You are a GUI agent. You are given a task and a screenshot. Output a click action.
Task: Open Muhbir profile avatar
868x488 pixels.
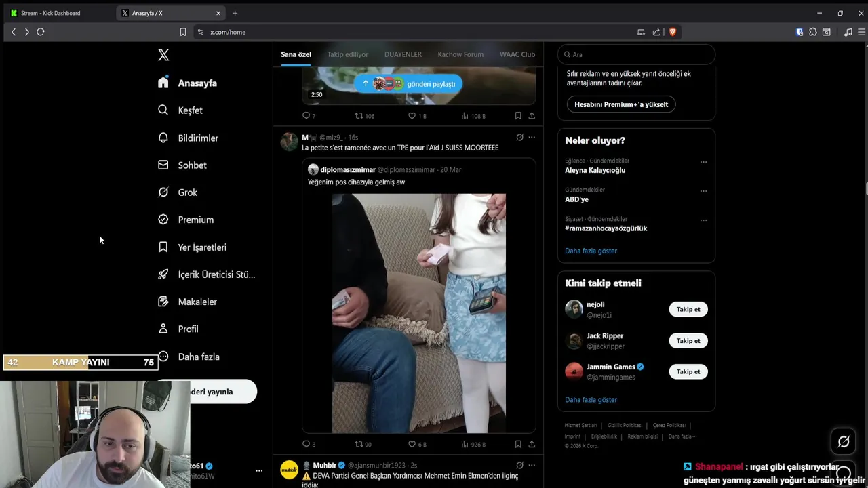click(x=290, y=470)
